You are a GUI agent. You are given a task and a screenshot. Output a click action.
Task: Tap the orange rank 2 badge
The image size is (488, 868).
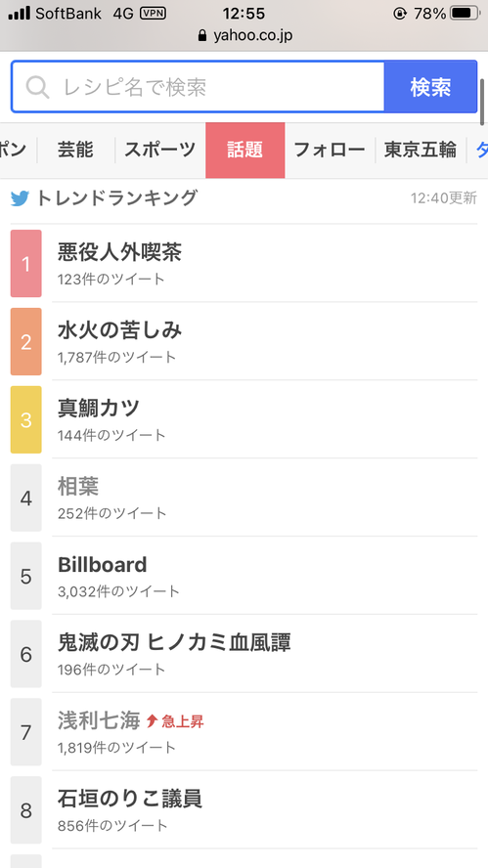point(26,341)
